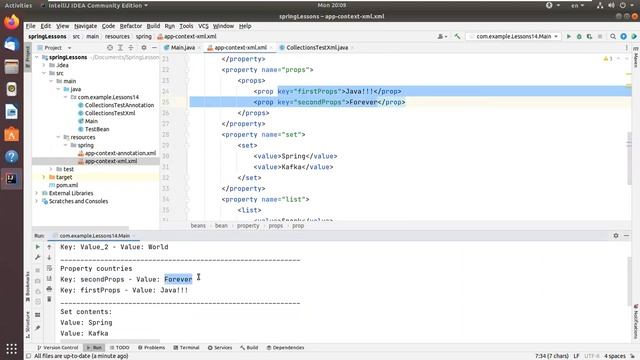The height and width of the screenshot is (360, 640).
Task: Open Help from the Ubuntu dock
Action: point(11,156)
